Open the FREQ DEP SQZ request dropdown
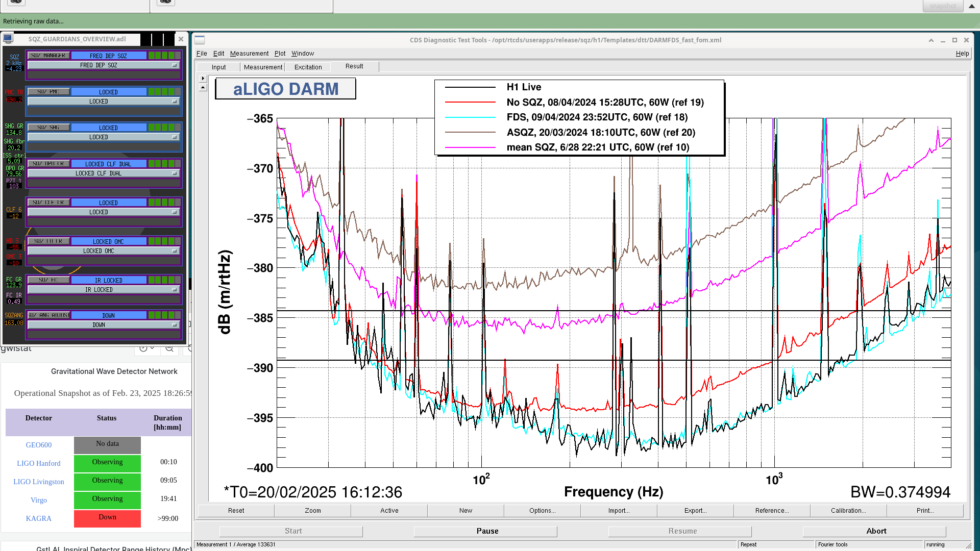Screen dimensions: 980x551 [x=103, y=65]
